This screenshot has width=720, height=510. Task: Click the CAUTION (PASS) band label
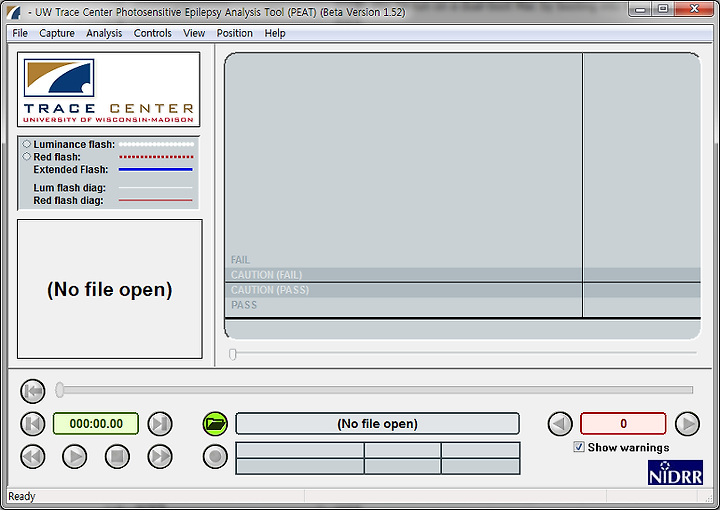270,290
